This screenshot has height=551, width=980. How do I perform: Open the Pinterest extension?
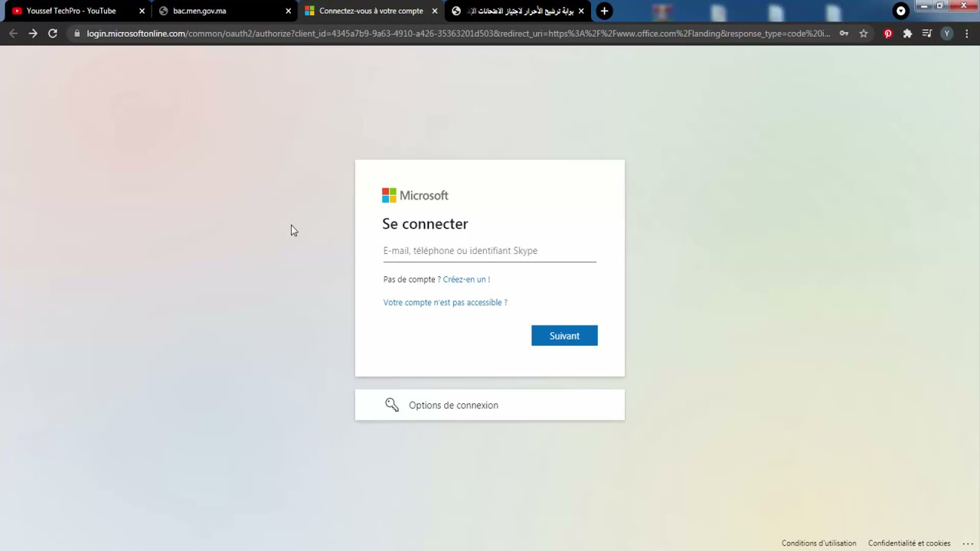tap(888, 34)
